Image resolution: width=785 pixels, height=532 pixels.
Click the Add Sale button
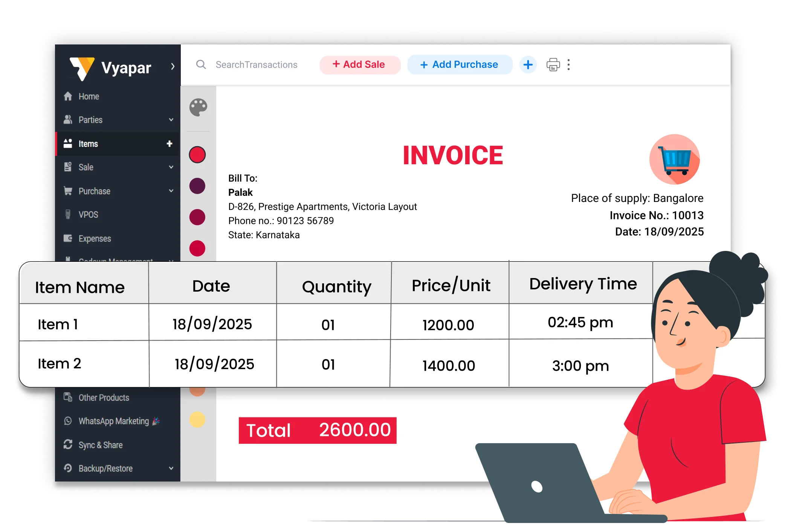[x=359, y=65]
